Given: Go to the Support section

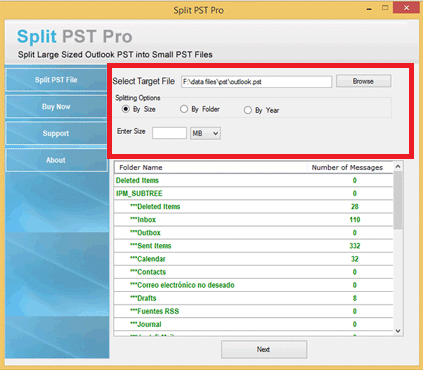Looking at the screenshot, I should pos(56,133).
